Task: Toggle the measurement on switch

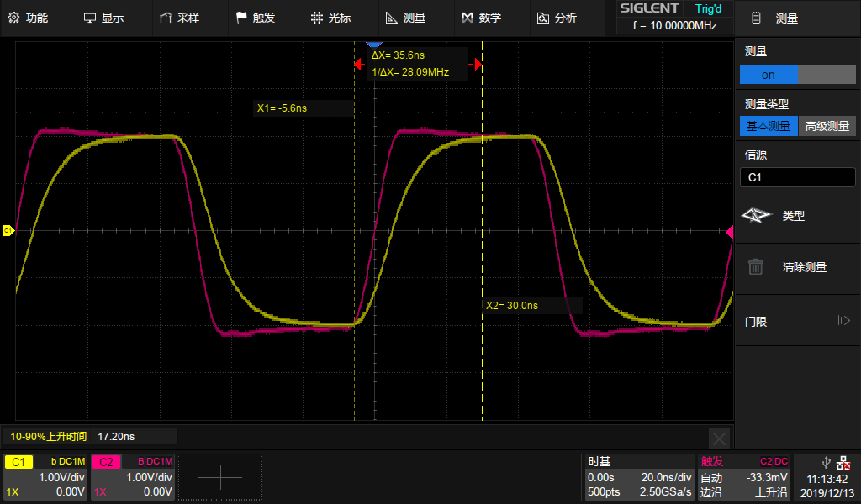Action: [x=797, y=75]
